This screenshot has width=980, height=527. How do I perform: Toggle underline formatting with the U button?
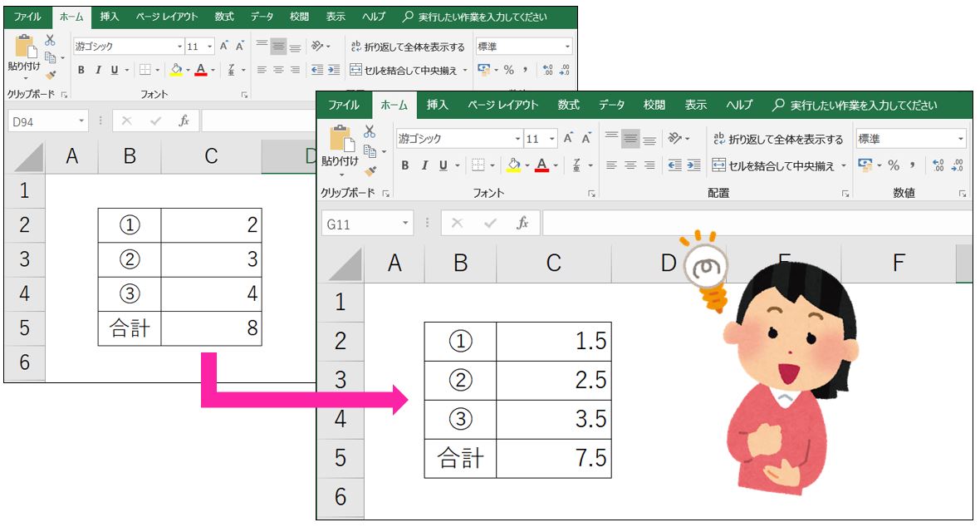[443, 165]
